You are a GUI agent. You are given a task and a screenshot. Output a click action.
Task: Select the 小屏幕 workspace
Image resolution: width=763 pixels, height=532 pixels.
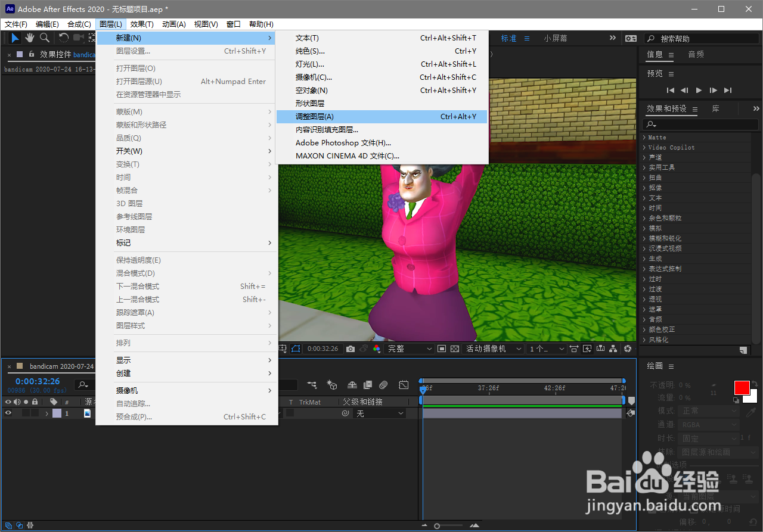(x=556, y=38)
